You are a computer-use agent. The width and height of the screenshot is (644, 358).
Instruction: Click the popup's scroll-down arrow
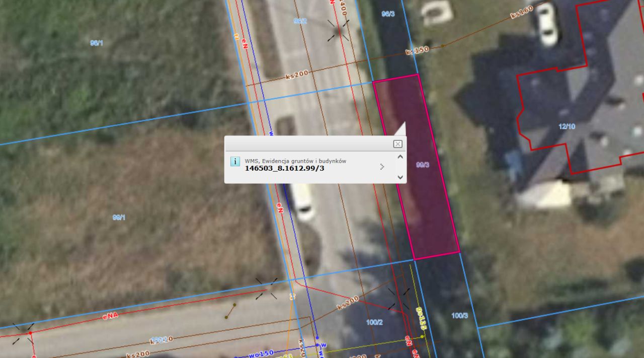400,177
